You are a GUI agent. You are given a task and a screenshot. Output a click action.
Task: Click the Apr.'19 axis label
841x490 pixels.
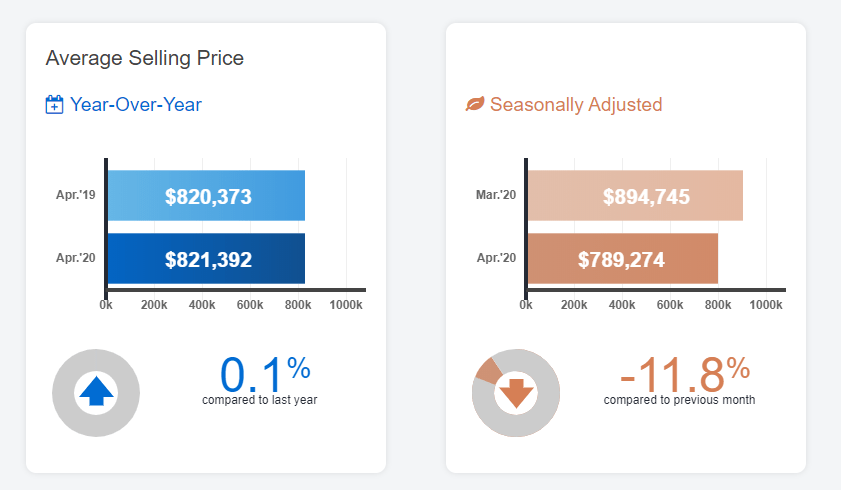click(x=78, y=196)
